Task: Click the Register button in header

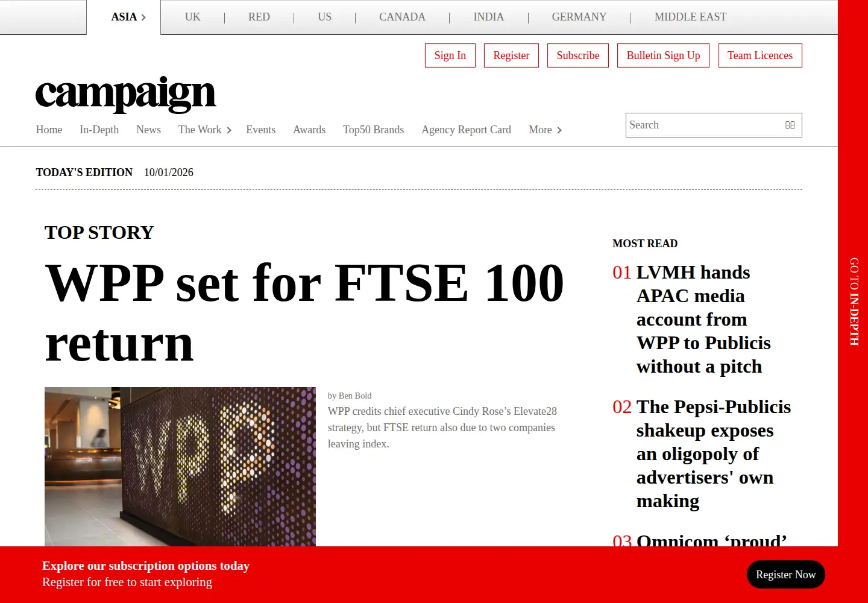Action: [511, 55]
